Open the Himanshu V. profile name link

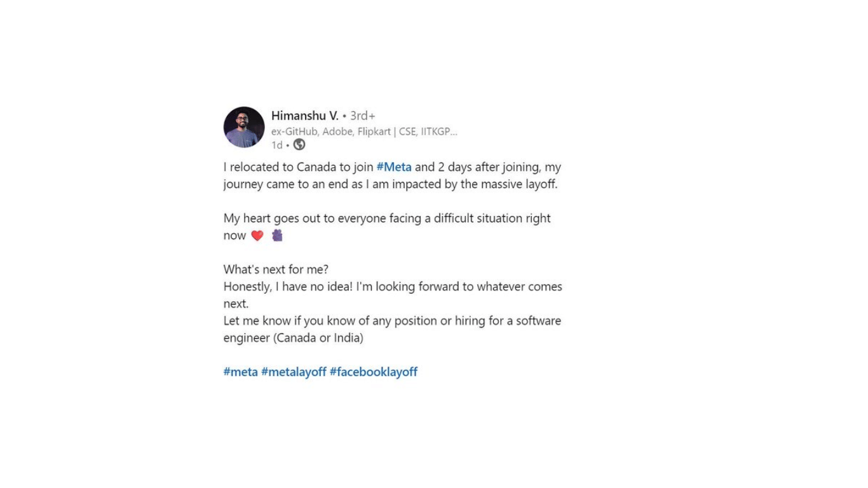point(304,116)
